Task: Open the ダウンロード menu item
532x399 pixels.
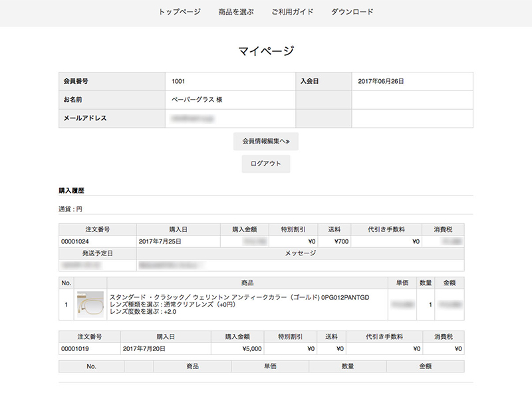Action: tap(352, 12)
